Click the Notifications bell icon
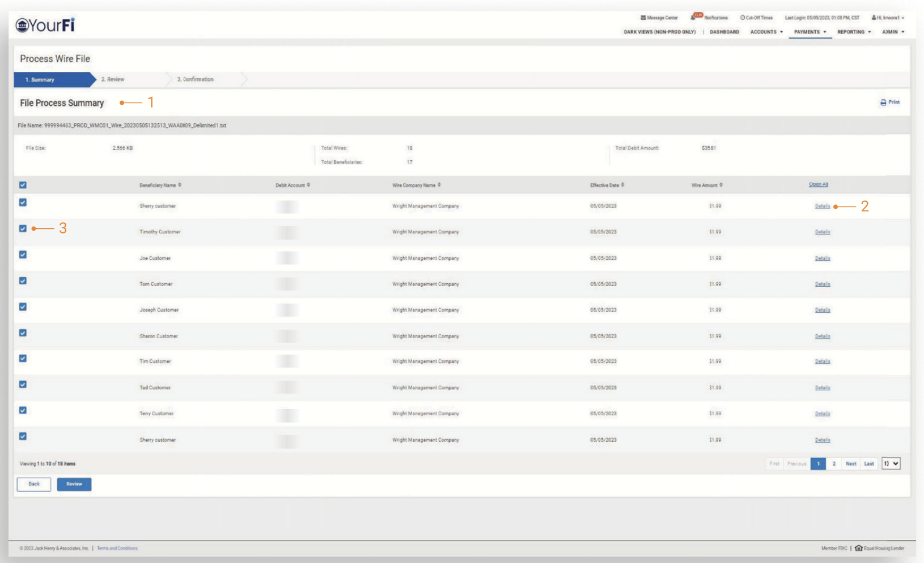Viewport: 924px width, 563px height. [x=693, y=18]
